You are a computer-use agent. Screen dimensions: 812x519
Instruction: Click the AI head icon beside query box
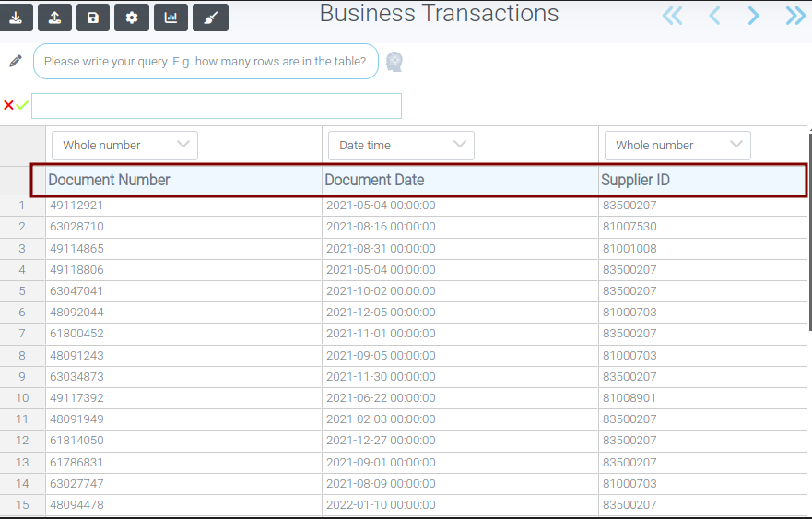click(394, 62)
